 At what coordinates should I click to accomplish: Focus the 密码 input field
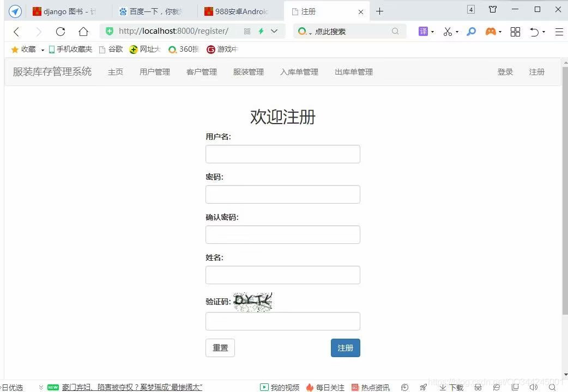click(x=283, y=194)
